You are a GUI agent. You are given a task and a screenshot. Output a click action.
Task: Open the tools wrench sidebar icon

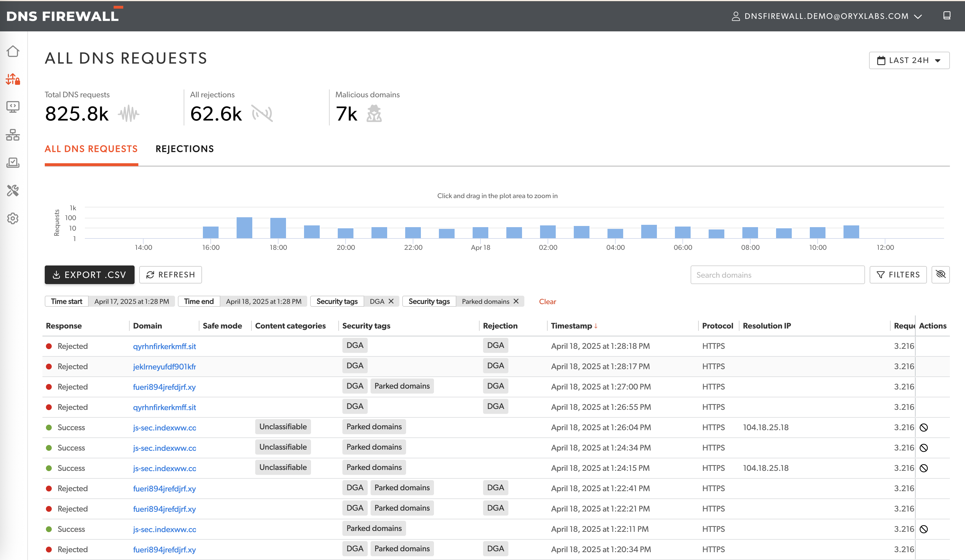12,190
